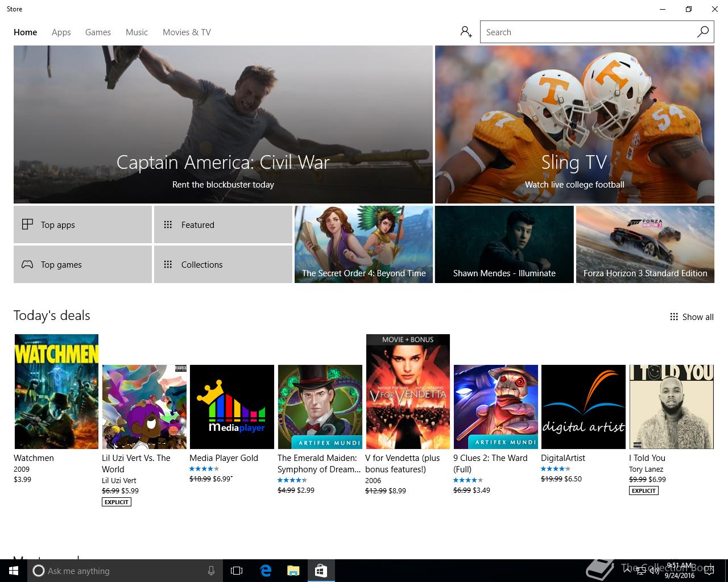This screenshot has width=728, height=582.
Task: Open The Emerald Maiden game icon
Action: coord(320,407)
